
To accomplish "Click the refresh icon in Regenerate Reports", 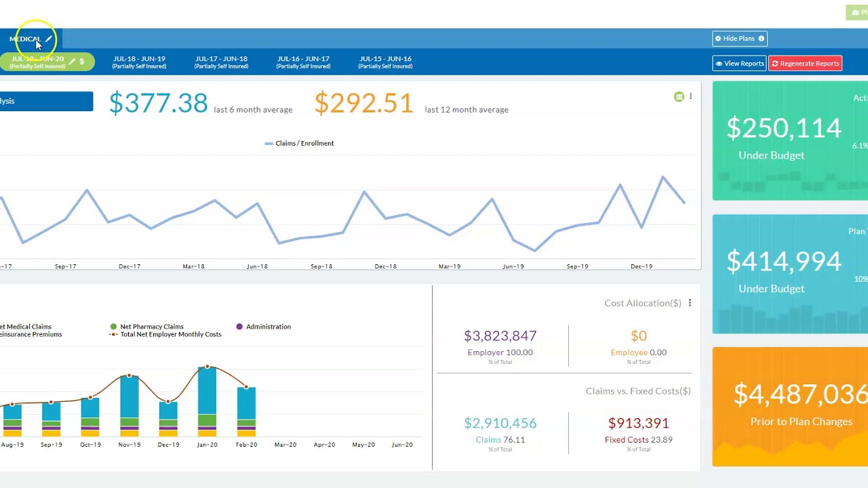I will coord(775,64).
